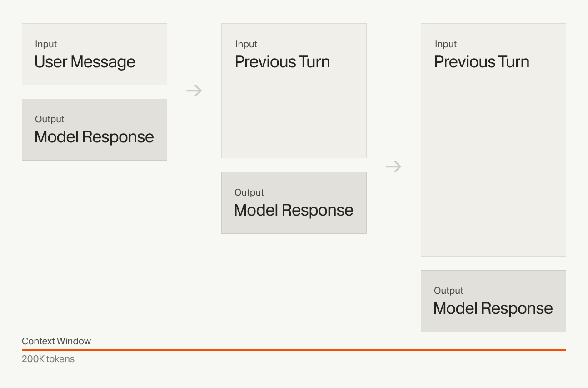This screenshot has height=388, width=588.
Task: Click the arrow between middle and right columns
Action: [x=394, y=167]
